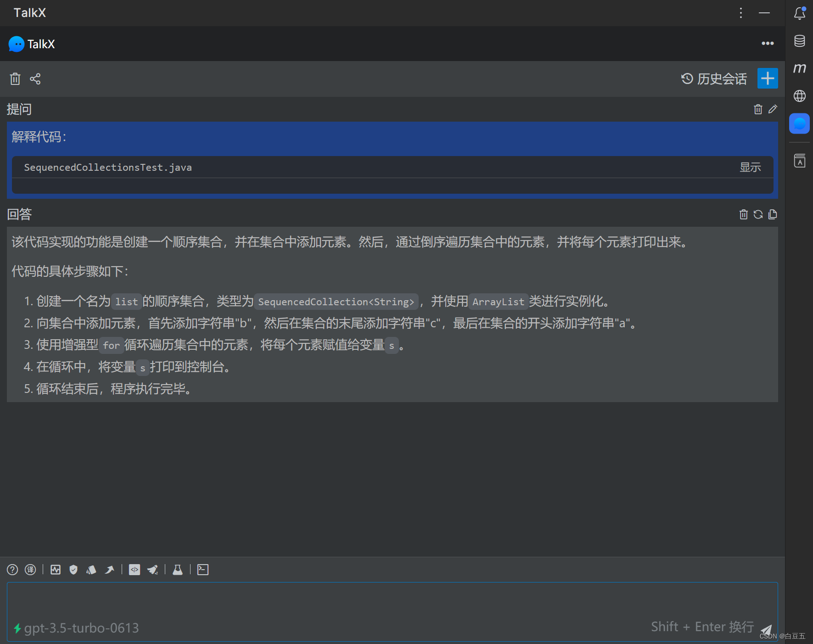Open the gpt-3.5-turbo-0613 model selector
813x644 pixels.
pos(76,628)
